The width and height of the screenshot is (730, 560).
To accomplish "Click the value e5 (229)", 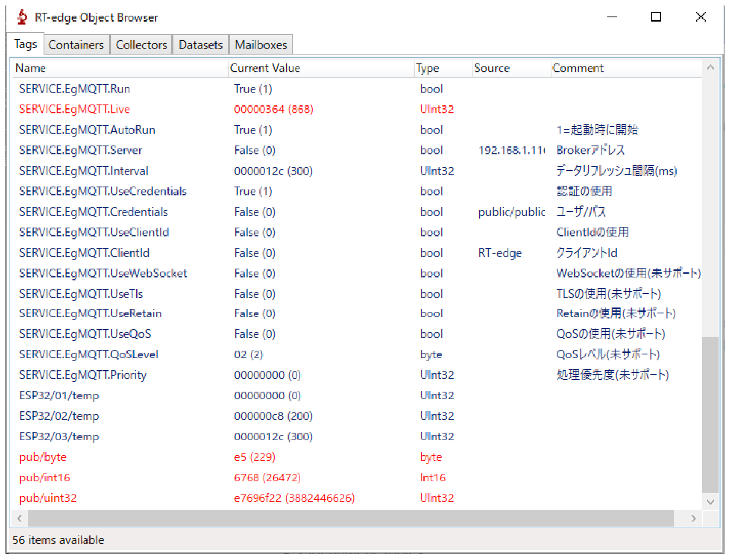I will click(255, 457).
